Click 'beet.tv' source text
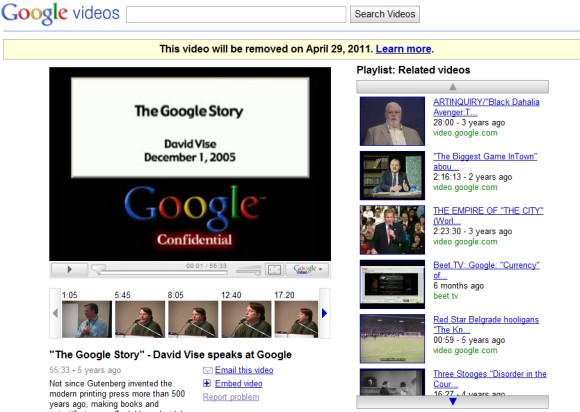 446,296
